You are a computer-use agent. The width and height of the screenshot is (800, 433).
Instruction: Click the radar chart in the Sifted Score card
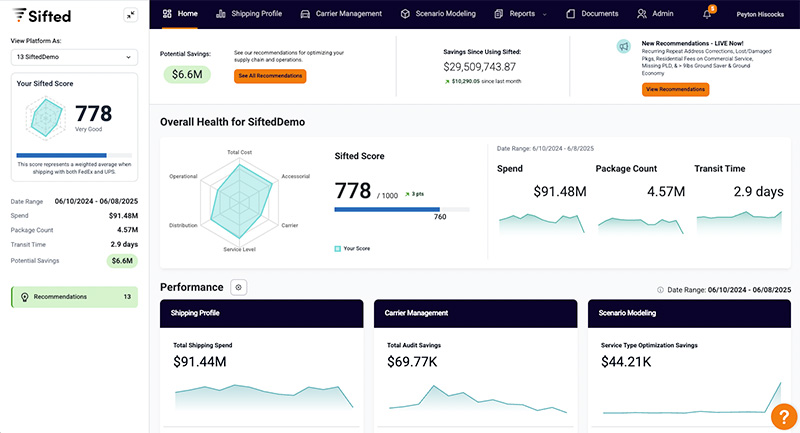tap(44, 120)
